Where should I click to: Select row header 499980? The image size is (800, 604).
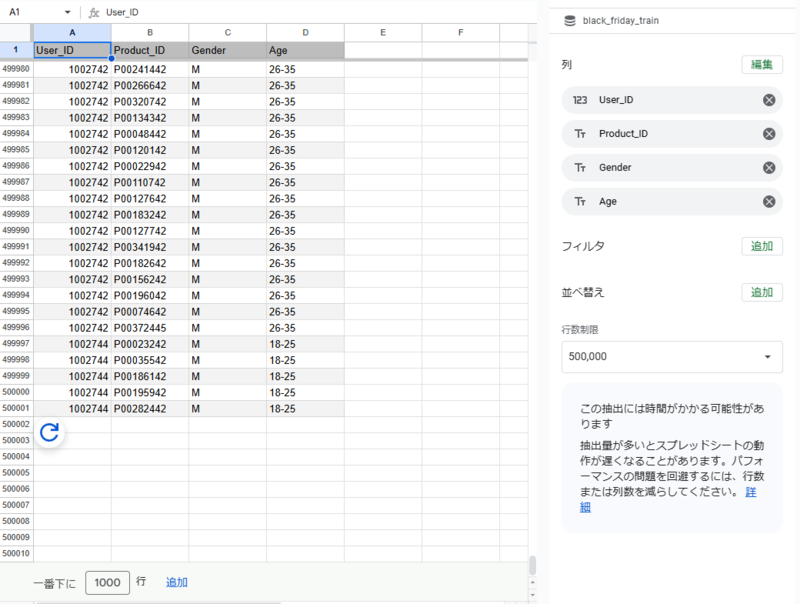coord(16,69)
